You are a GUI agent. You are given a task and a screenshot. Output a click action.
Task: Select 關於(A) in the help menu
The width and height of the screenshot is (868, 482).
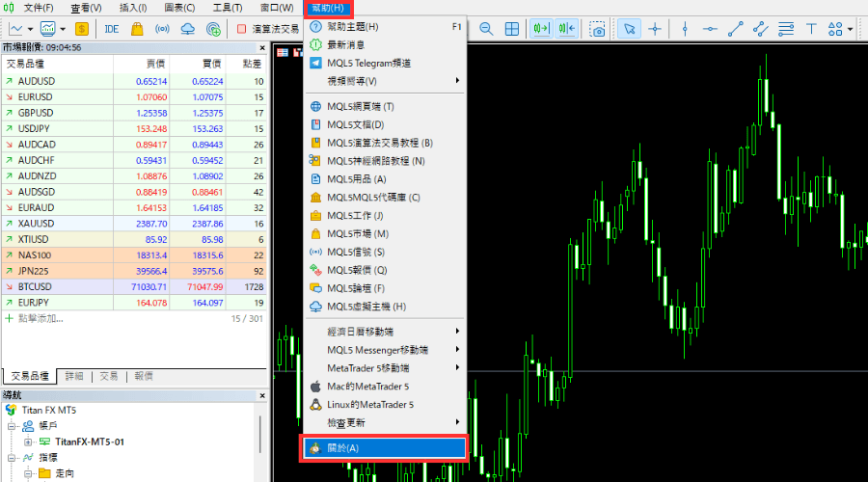click(384, 447)
